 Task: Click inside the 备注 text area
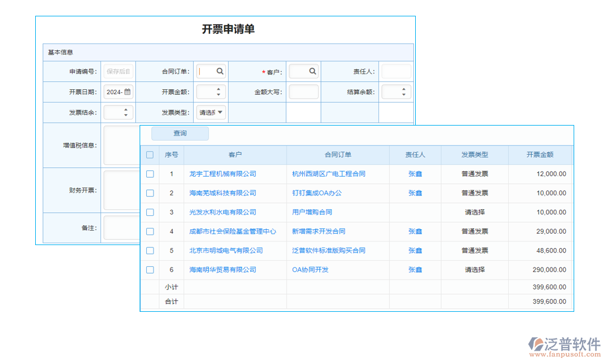[121, 227]
